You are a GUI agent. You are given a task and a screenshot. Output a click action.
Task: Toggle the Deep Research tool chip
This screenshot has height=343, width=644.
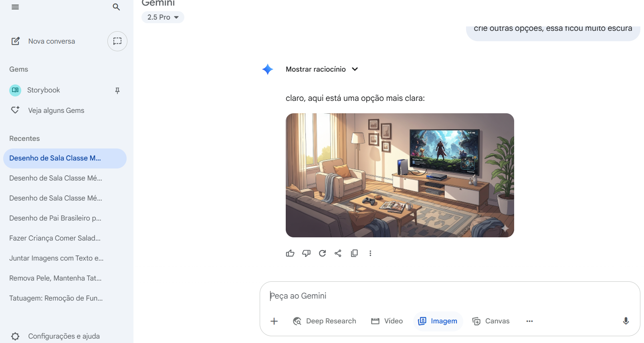[325, 321]
